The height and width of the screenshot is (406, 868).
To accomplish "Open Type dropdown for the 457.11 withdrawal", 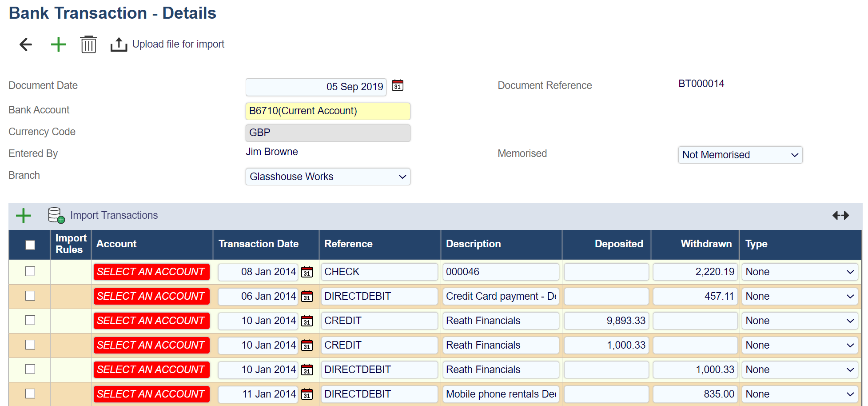I will [x=799, y=297].
